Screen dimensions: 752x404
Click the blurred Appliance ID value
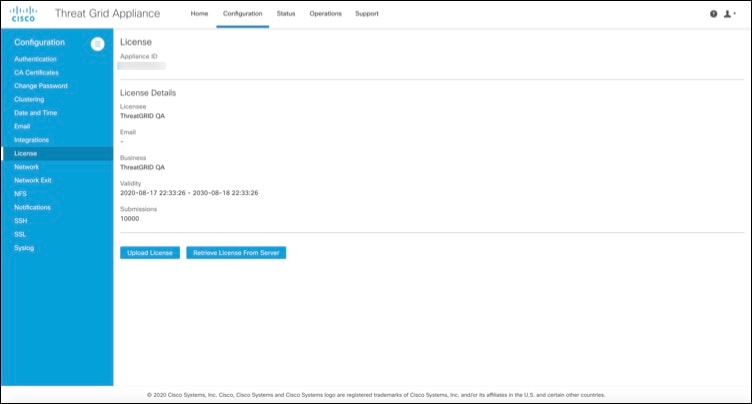point(141,66)
